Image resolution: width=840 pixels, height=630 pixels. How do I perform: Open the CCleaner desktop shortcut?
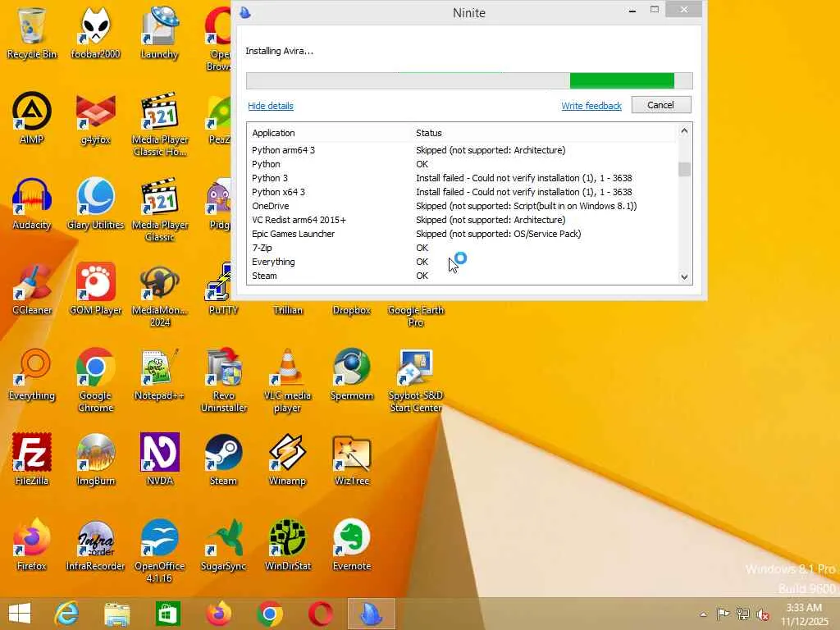click(32, 290)
